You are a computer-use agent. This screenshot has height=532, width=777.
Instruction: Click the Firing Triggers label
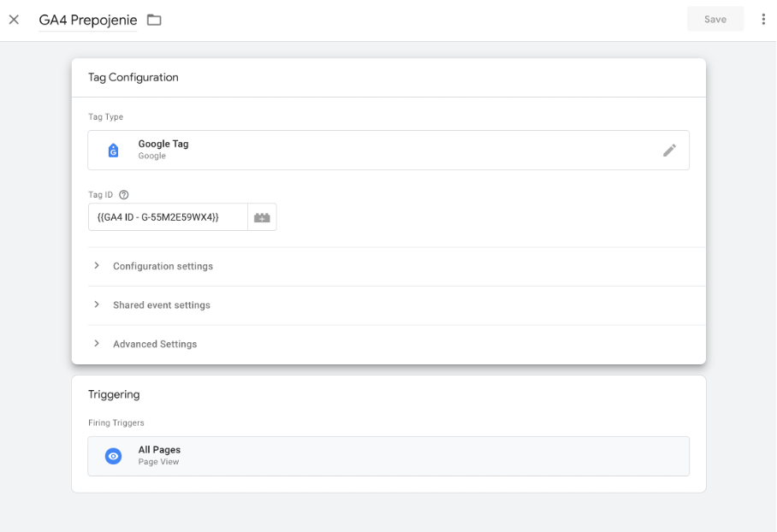coord(116,423)
